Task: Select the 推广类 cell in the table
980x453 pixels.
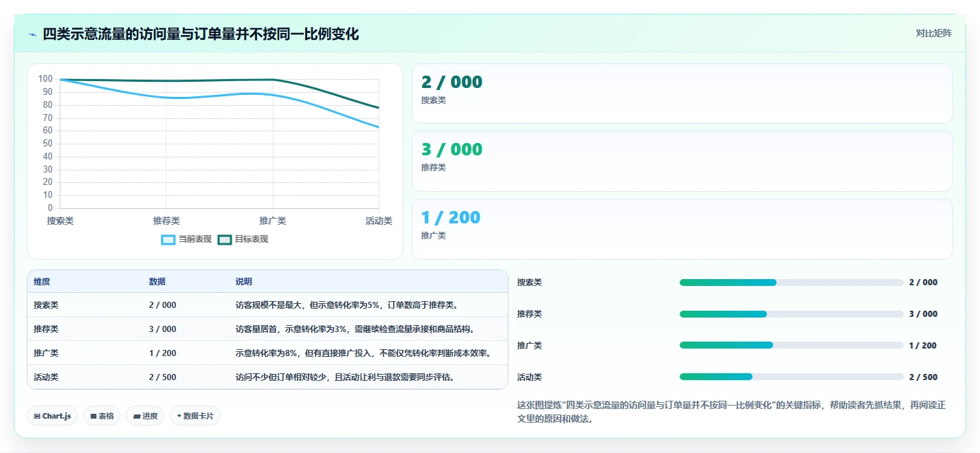Action: click(46, 353)
